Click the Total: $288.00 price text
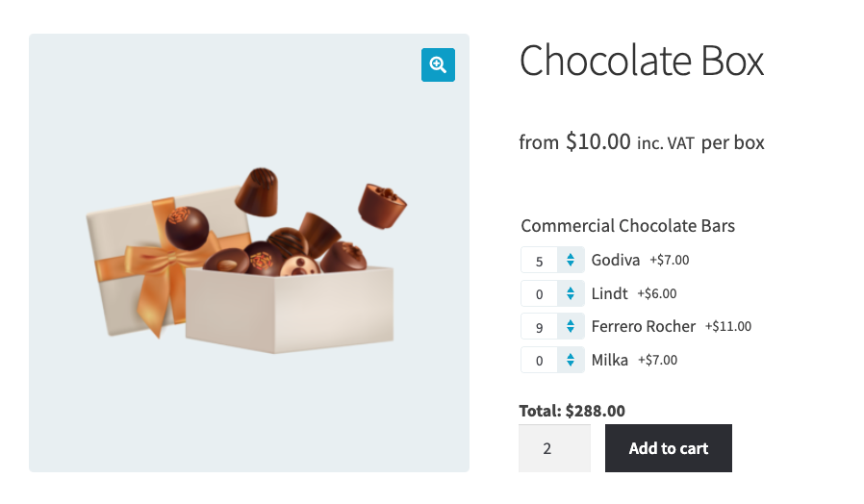The width and height of the screenshot is (864, 504). pos(572,411)
